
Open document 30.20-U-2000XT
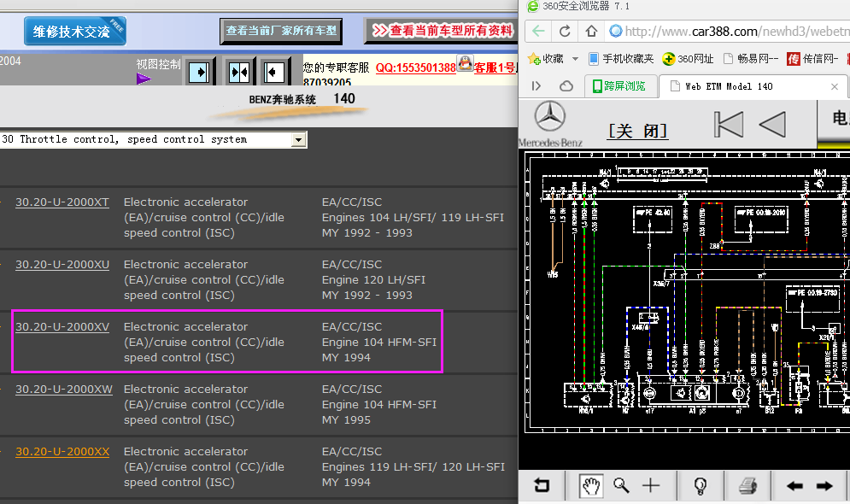(62, 202)
